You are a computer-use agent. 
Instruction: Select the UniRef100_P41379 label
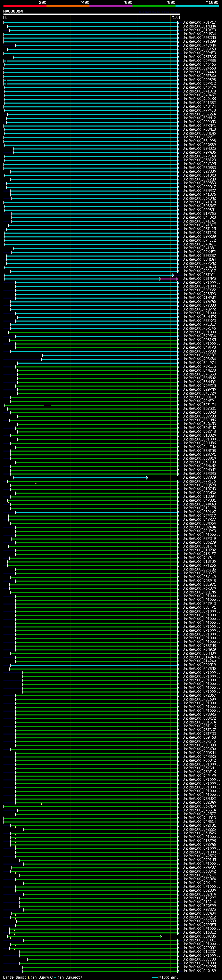click(199, 91)
